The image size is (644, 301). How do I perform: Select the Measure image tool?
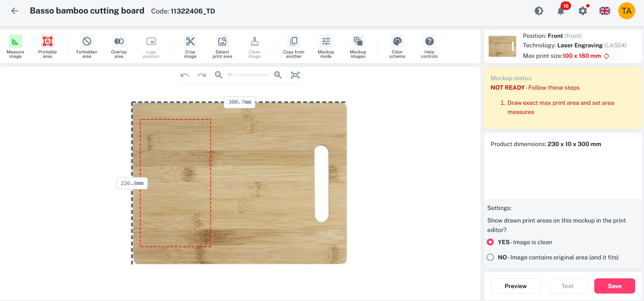[15, 47]
